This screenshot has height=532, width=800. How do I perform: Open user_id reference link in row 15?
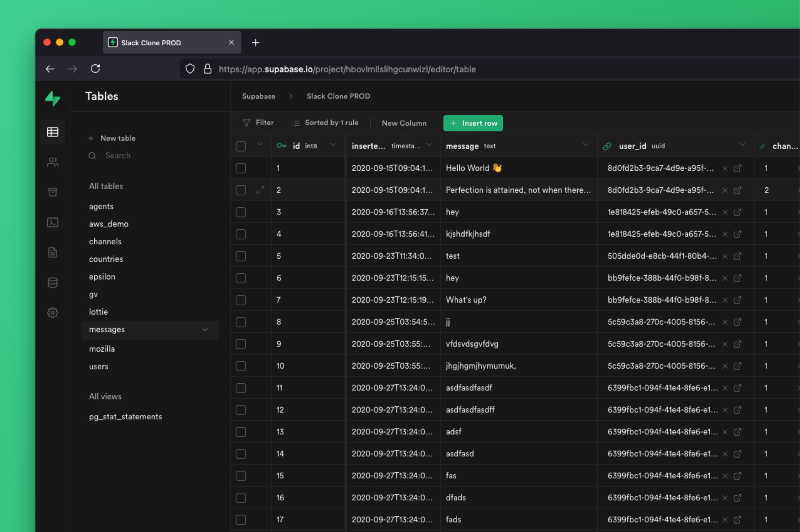pyautogui.click(x=738, y=476)
